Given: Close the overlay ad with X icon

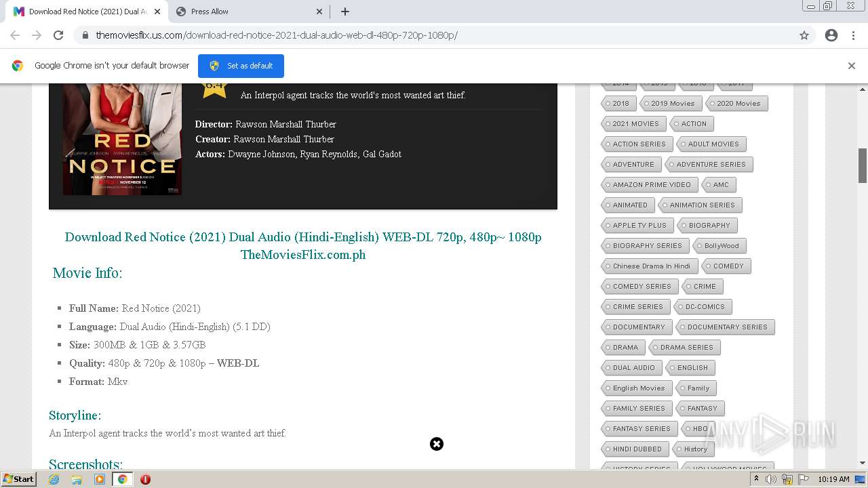Looking at the screenshot, I should pos(437,444).
